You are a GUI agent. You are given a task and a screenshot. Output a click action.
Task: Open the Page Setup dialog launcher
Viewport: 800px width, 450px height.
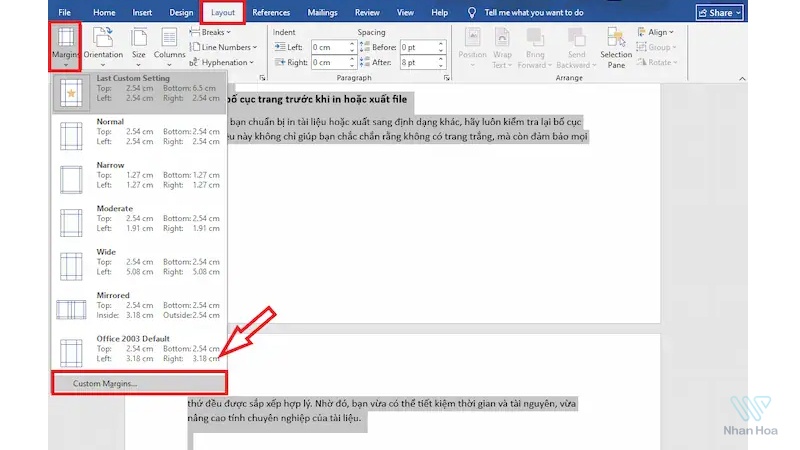coord(262,78)
